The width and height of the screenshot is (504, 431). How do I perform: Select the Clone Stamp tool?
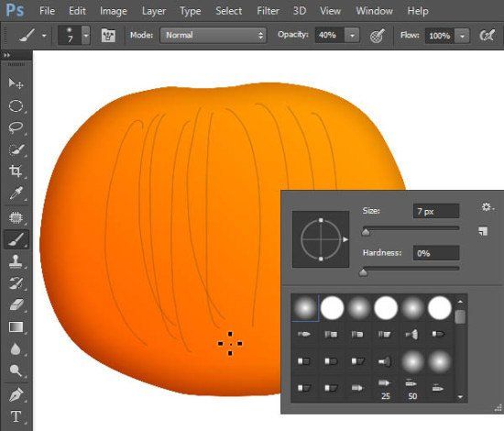click(x=16, y=261)
